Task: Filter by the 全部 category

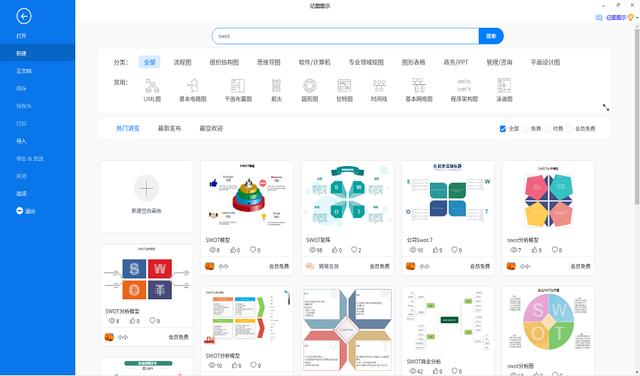Action: pos(149,62)
